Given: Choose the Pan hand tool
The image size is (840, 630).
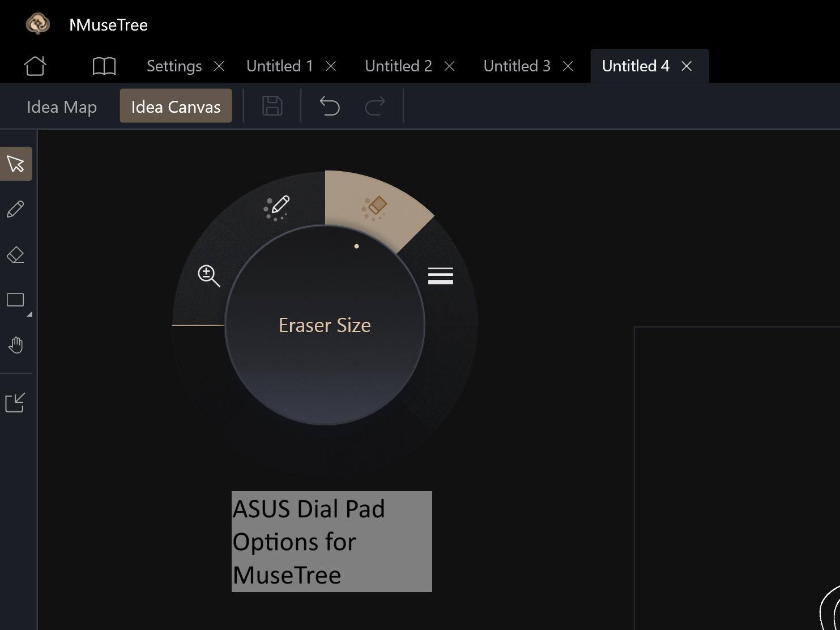Looking at the screenshot, I should coord(16,345).
